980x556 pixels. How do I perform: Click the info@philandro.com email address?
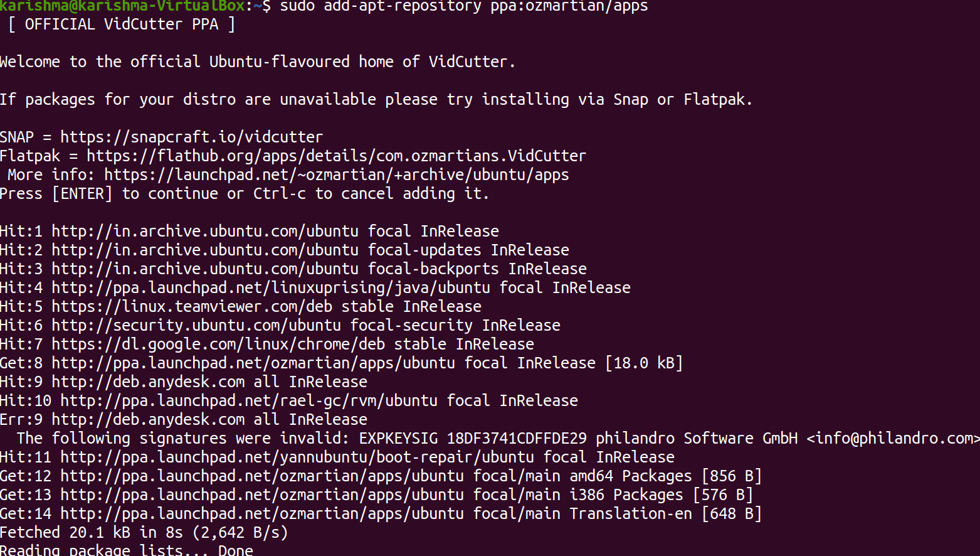pos(893,438)
